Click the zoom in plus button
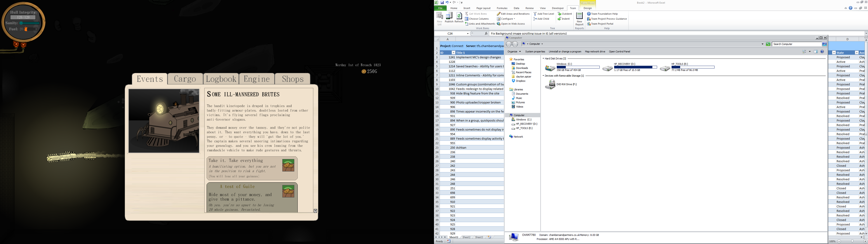Image resolution: width=868 pixels, height=244 pixels. [x=865, y=241]
